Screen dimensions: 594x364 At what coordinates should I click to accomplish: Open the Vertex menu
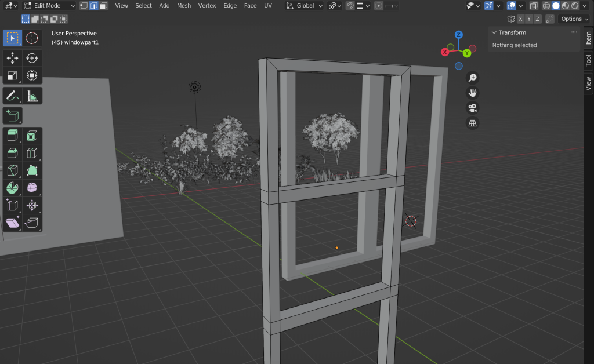207,6
